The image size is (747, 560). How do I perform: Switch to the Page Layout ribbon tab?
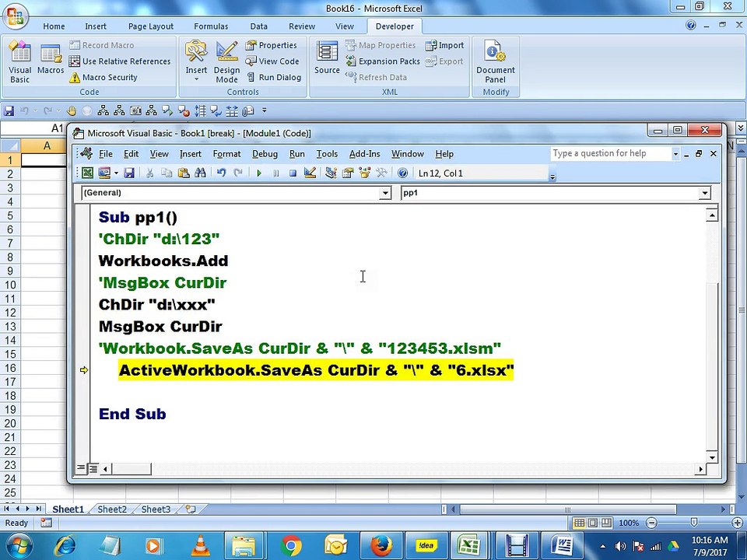tap(150, 26)
